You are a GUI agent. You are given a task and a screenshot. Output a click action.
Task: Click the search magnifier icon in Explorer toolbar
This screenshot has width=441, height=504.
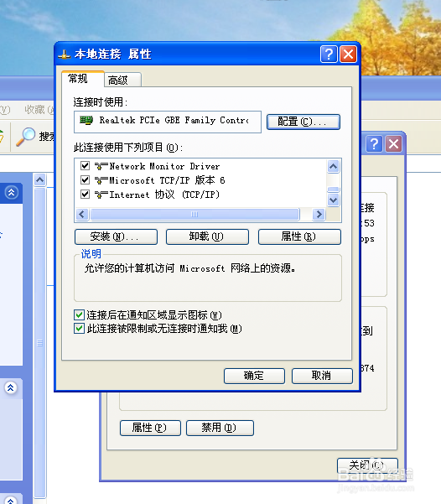click(x=26, y=137)
